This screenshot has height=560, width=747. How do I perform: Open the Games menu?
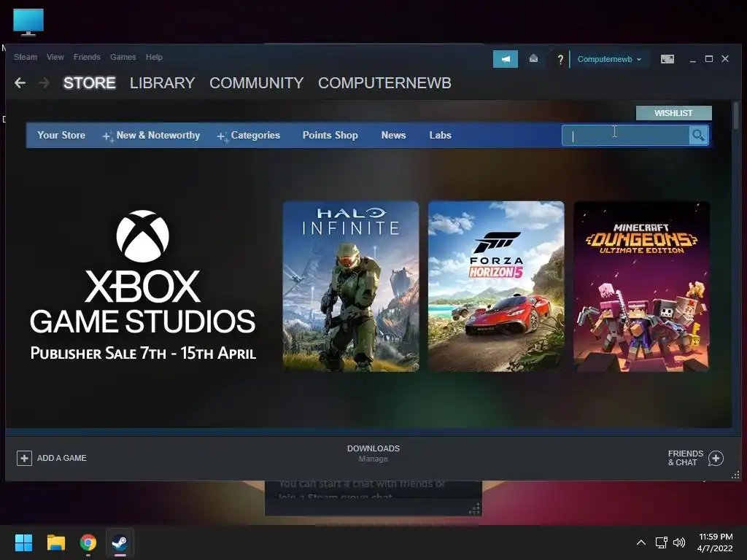coord(123,57)
